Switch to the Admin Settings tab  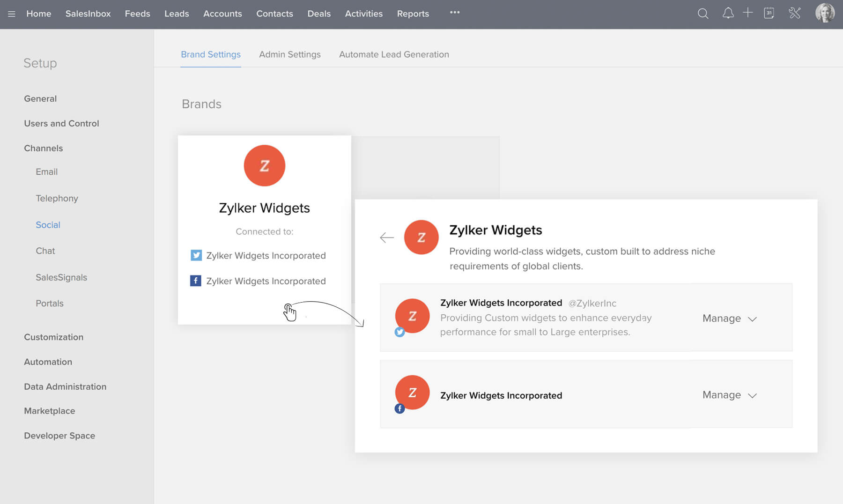(290, 54)
